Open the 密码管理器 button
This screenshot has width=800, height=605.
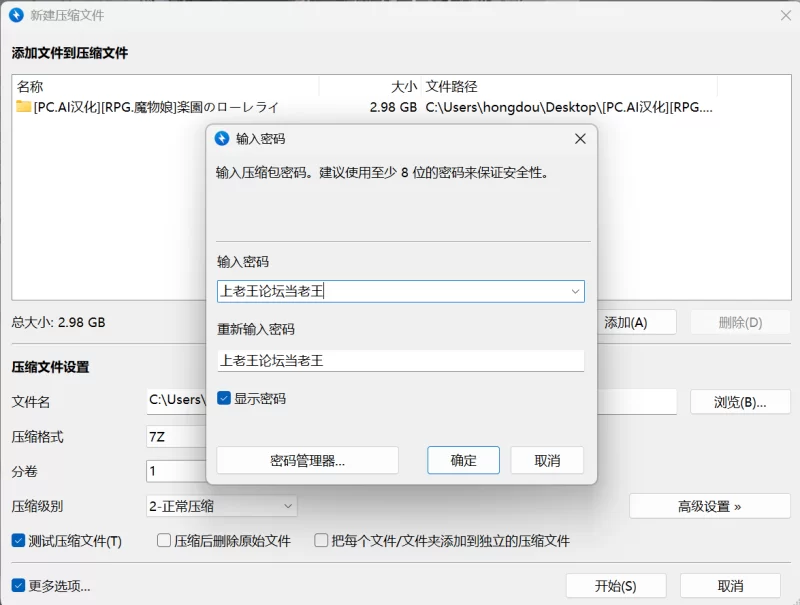pos(308,460)
